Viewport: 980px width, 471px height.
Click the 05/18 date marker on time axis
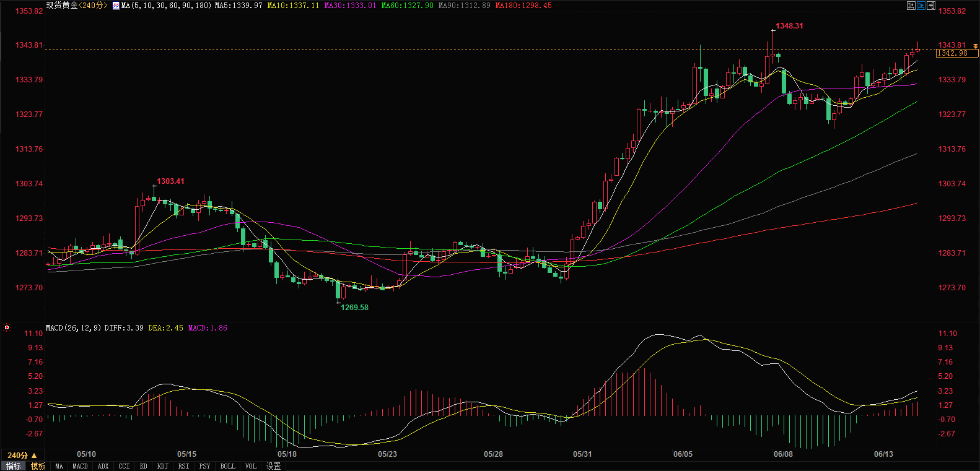coord(287,454)
